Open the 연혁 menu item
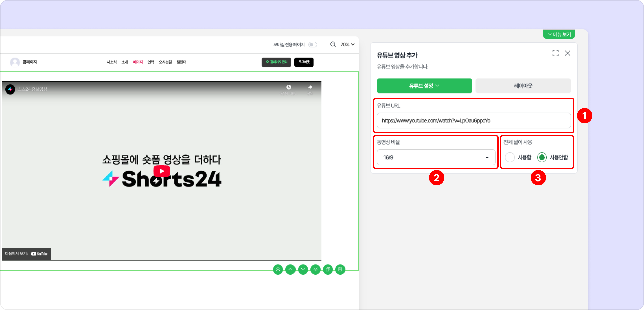 pyautogui.click(x=151, y=62)
